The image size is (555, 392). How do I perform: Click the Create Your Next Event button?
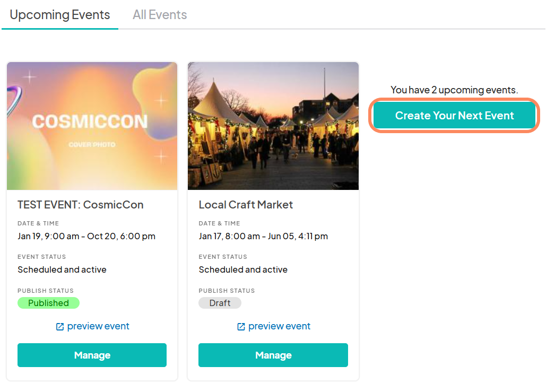[454, 116]
